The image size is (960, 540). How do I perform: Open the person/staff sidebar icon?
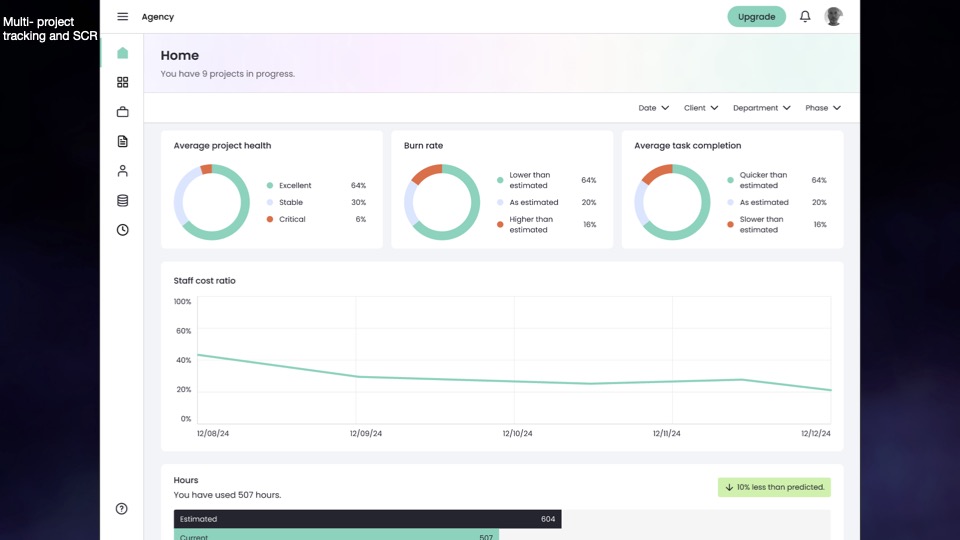(x=122, y=171)
